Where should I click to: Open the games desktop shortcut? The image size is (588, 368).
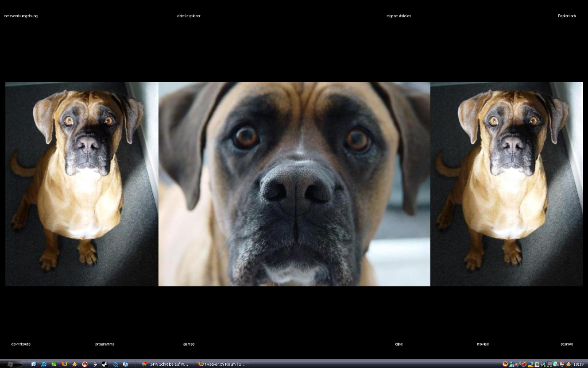pyautogui.click(x=189, y=344)
